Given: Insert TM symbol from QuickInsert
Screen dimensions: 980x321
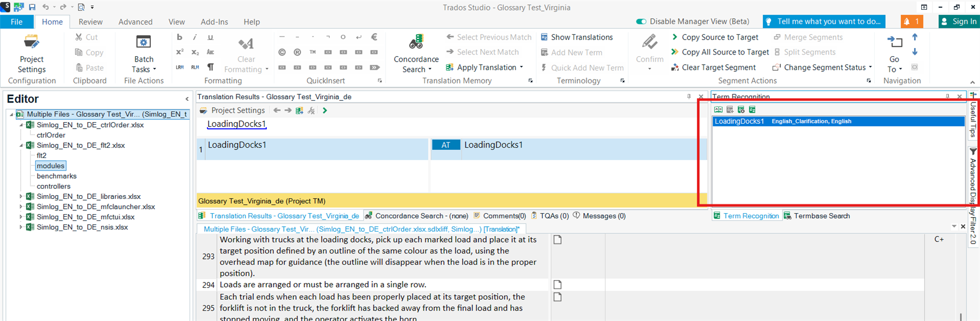Looking at the screenshot, I should tap(313, 52).
